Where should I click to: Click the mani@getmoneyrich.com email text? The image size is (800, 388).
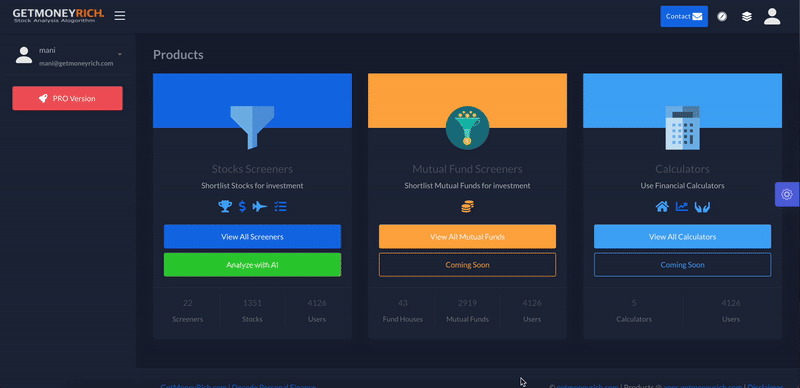tap(76, 64)
